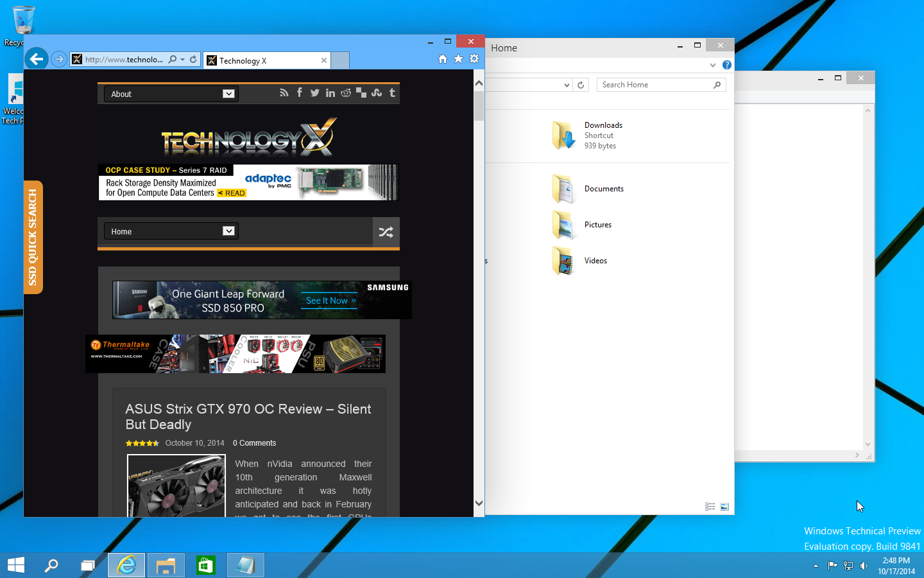
Task: Open File Explorer help icon
Action: 726,65
